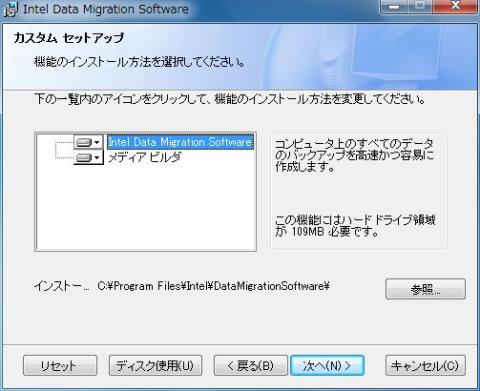Click the installer icon in title bar
The image size is (480, 391).
tap(11, 9)
